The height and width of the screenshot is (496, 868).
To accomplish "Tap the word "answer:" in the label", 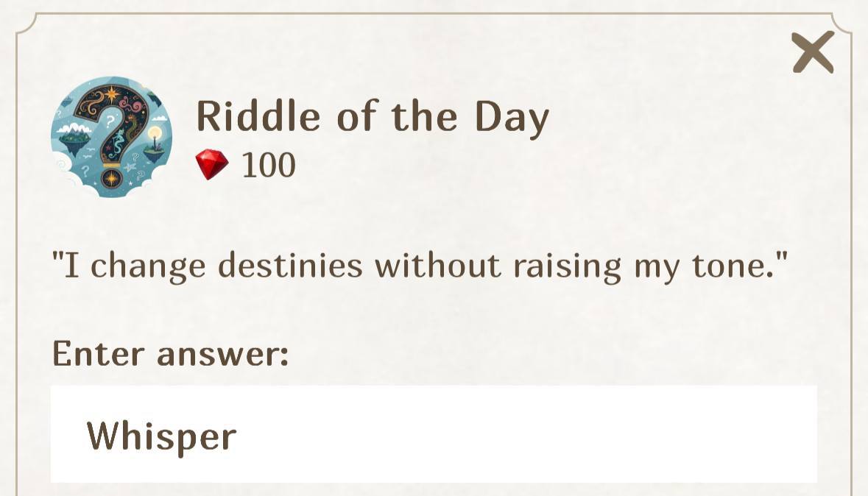I will pyautogui.click(x=222, y=354).
